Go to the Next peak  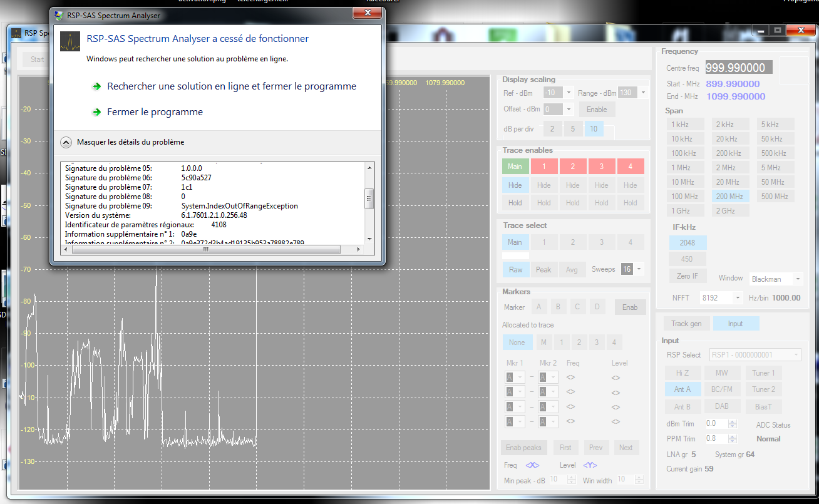[x=626, y=448]
